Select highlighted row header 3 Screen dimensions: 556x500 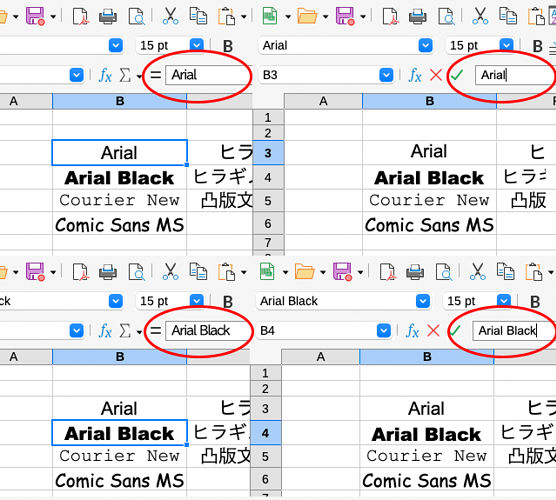268,153
